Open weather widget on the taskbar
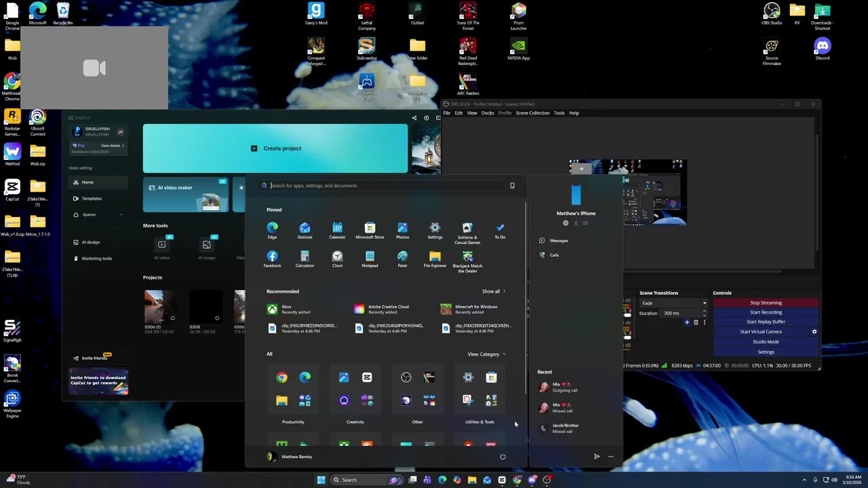 18,480
